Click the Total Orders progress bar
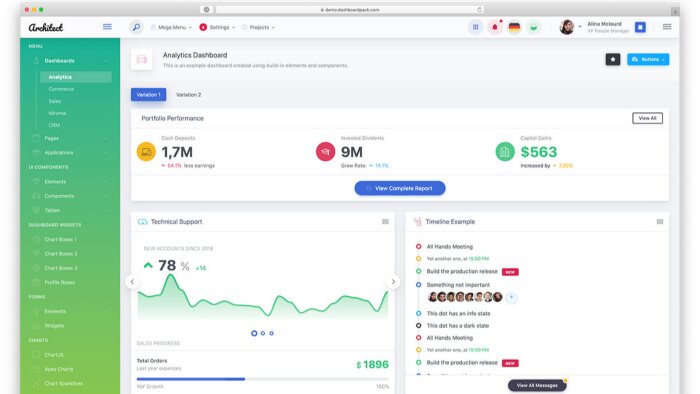700x394 pixels. (262, 379)
